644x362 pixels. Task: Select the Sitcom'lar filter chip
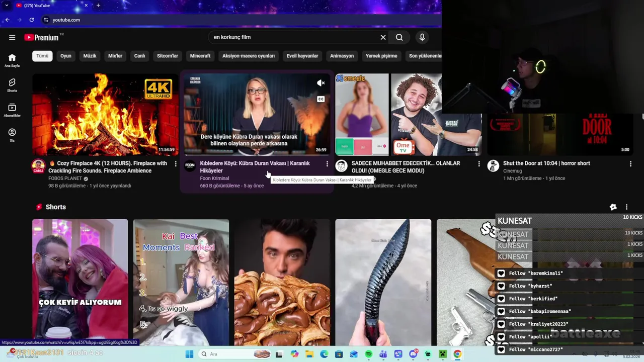(168, 56)
